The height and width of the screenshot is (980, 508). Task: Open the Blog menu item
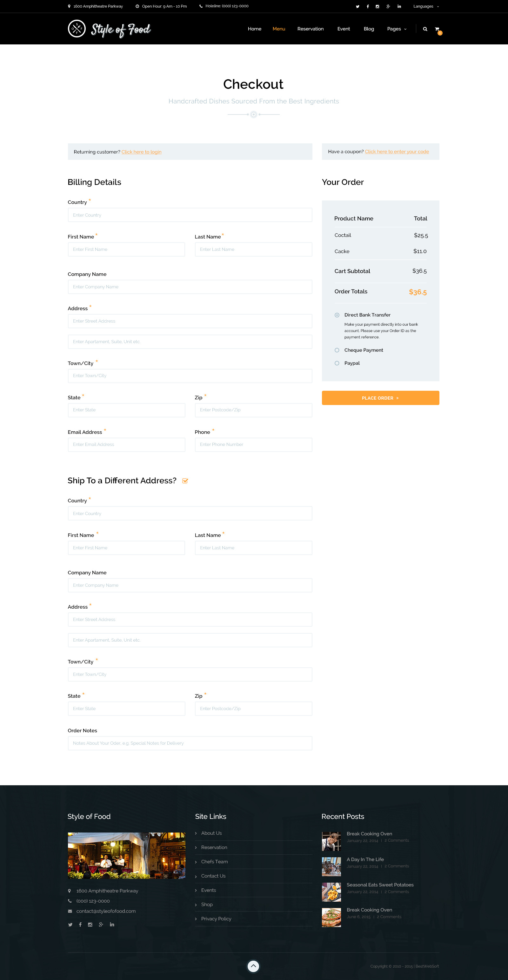369,29
